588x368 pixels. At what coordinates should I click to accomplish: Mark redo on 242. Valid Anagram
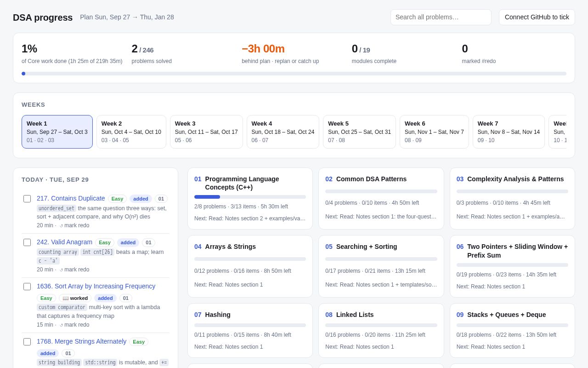point(74,270)
